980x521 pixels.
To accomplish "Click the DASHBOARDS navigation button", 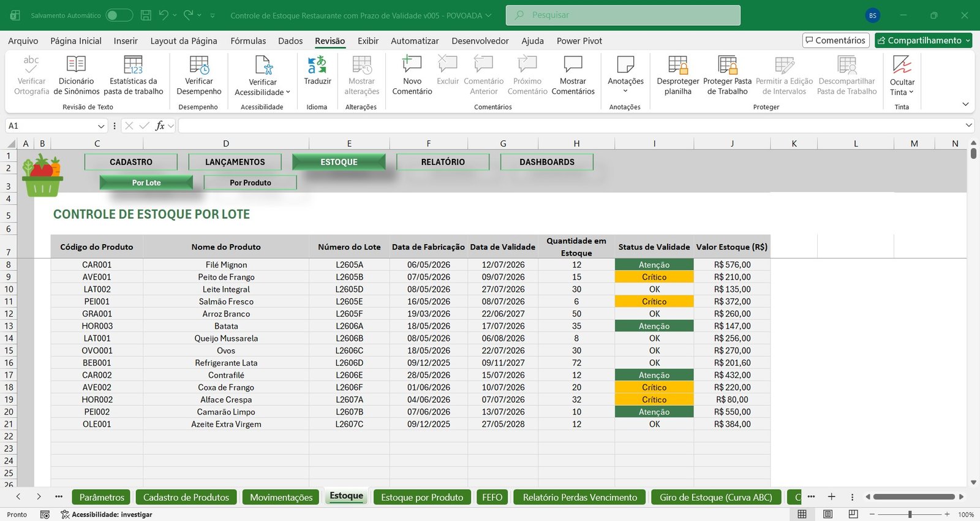I will [547, 162].
